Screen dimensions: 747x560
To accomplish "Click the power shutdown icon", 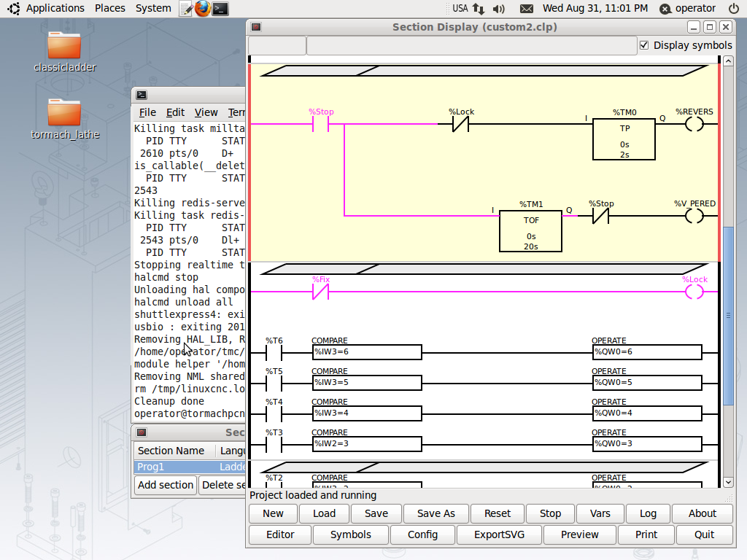I will tap(734, 9).
